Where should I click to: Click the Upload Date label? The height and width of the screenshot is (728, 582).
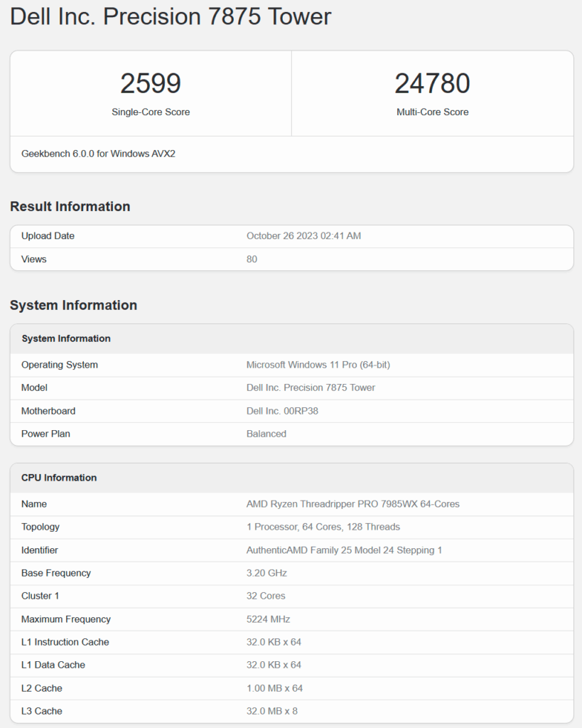click(48, 236)
